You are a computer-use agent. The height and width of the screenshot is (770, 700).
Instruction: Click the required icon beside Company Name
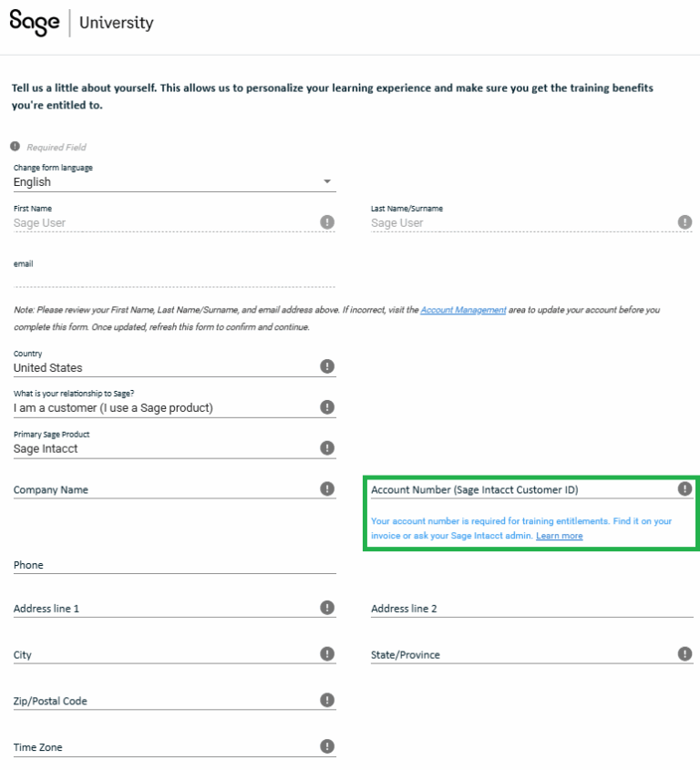click(x=326, y=488)
